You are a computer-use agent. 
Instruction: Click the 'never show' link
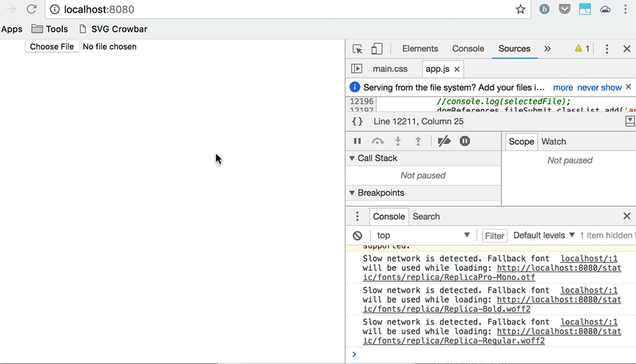pyautogui.click(x=599, y=87)
